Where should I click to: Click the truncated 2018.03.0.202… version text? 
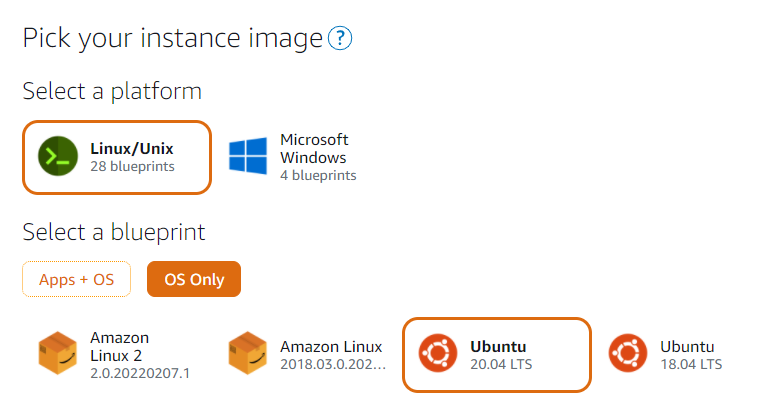pos(333,364)
